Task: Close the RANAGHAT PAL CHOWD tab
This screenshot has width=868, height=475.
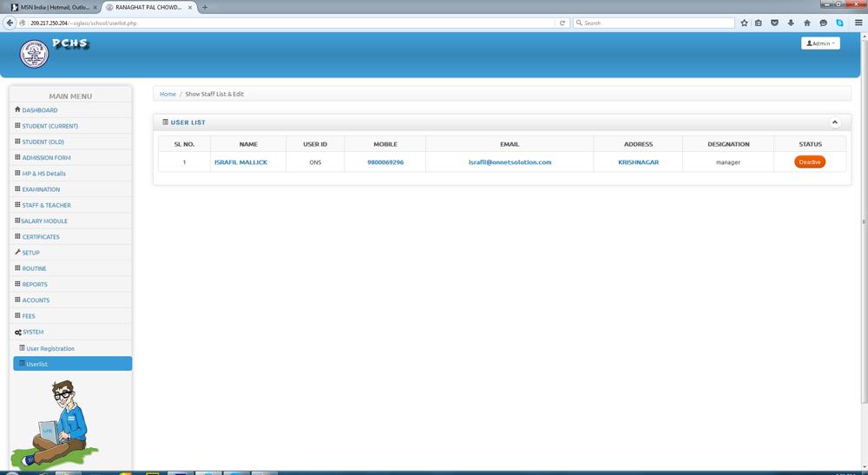Action: 190,7
